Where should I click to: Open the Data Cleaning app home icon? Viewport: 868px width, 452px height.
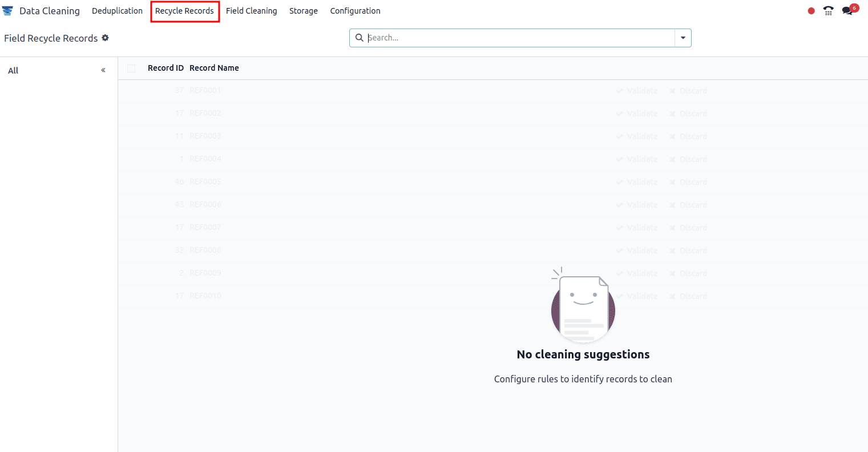coord(8,10)
